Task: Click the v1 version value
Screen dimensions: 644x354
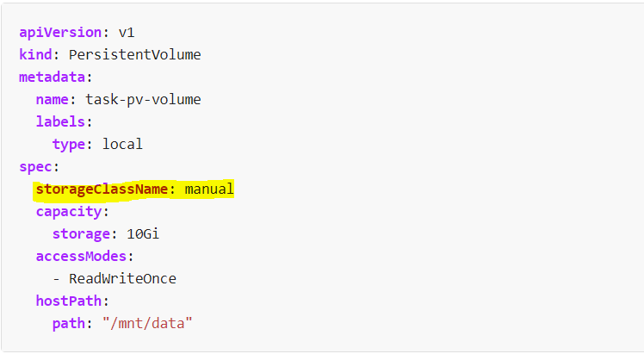Action: click(127, 33)
